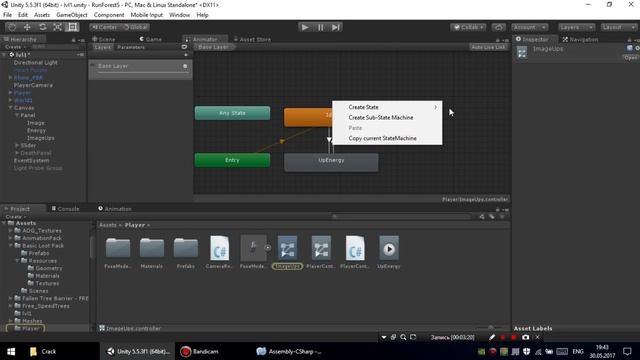Choose Create Sub-State Machine option
Viewport: 640px width, 360px height.
pos(387,118)
